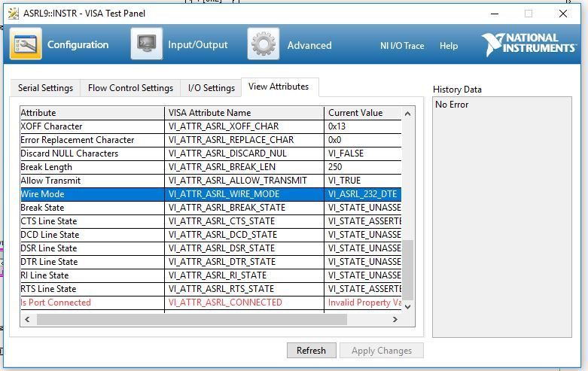Viewport: 588px width, 371px height.
Task: Switch to the Serial Settings tab
Action: 45,88
